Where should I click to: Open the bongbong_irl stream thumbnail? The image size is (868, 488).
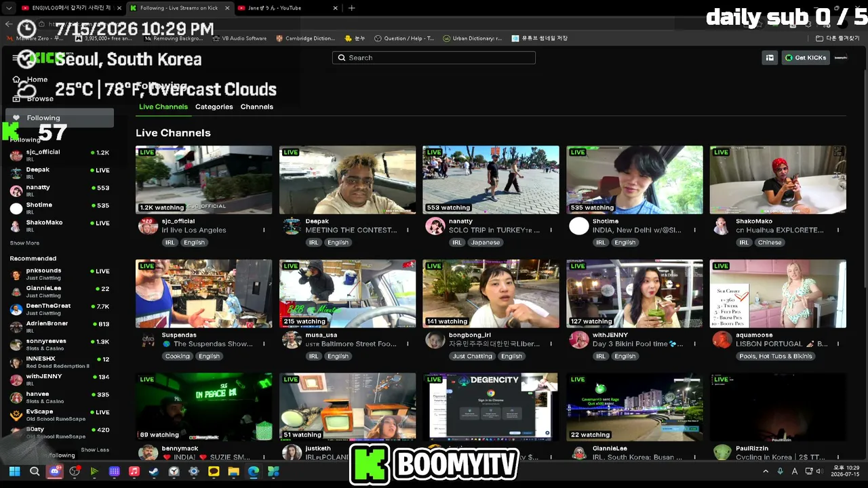(491, 293)
